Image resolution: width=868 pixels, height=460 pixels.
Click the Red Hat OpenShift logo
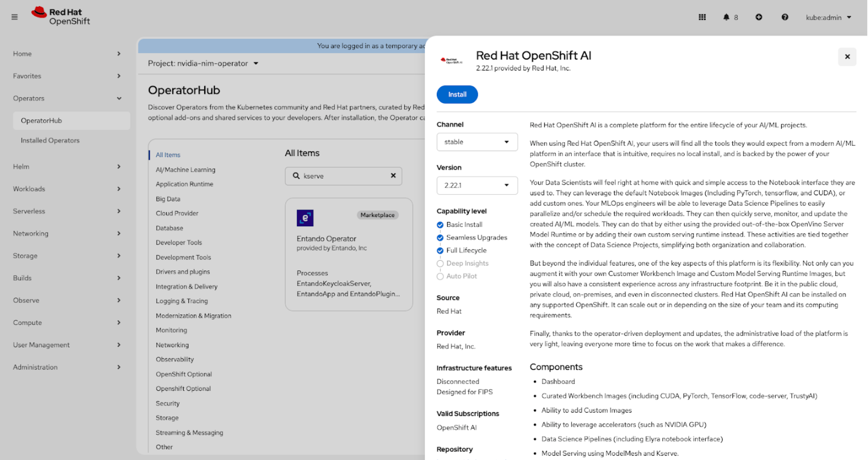pos(61,16)
